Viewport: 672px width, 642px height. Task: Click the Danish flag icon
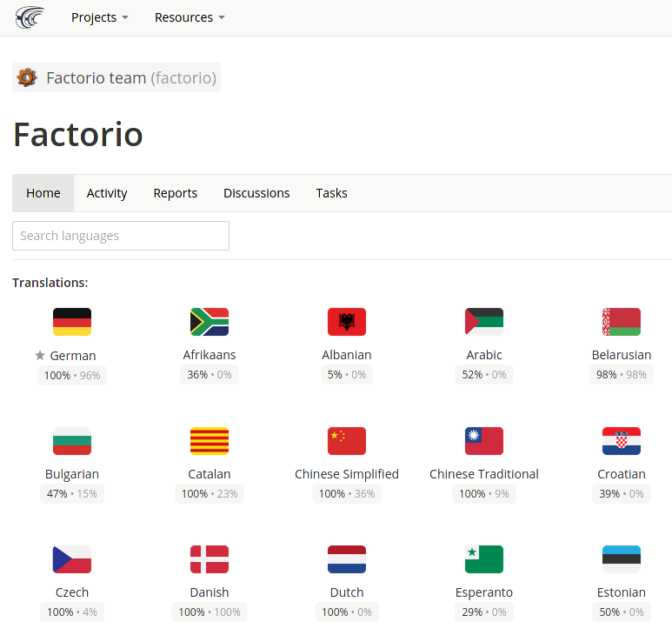tap(210, 559)
